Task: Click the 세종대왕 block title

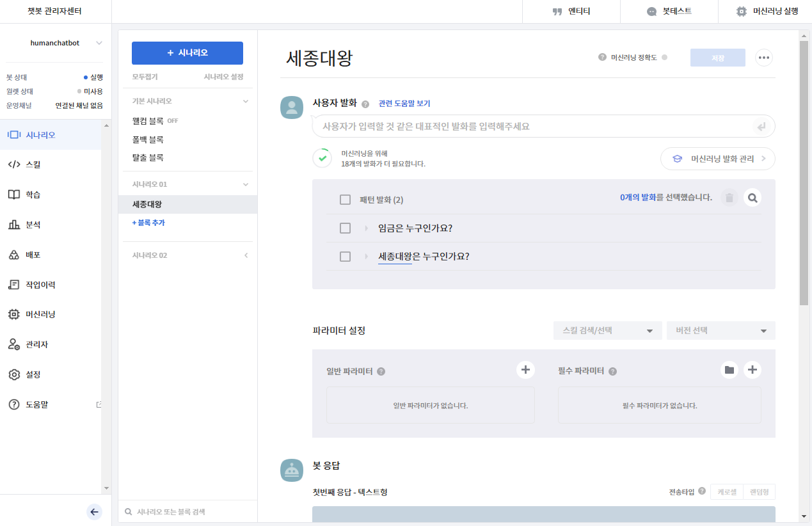Action: tap(319, 58)
